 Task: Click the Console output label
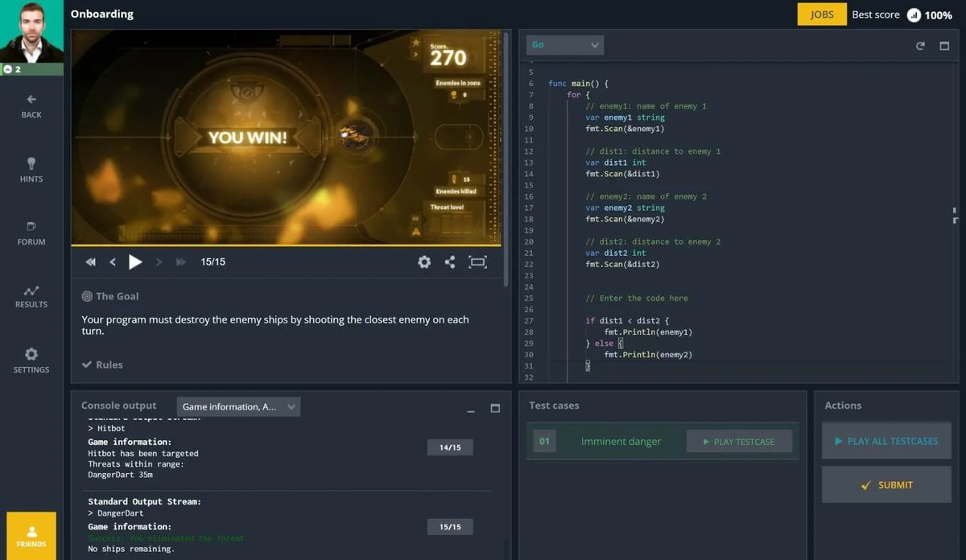point(118,406)
